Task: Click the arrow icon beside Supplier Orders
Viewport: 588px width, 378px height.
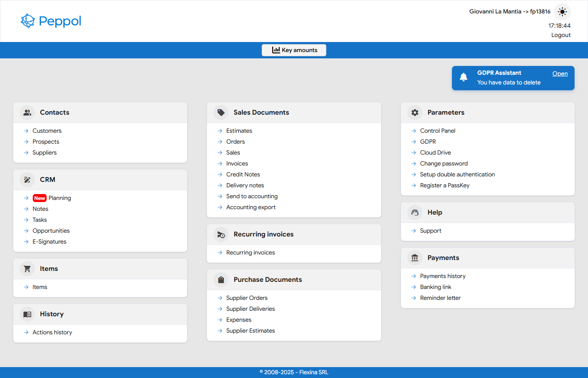Action: (220, 298)
